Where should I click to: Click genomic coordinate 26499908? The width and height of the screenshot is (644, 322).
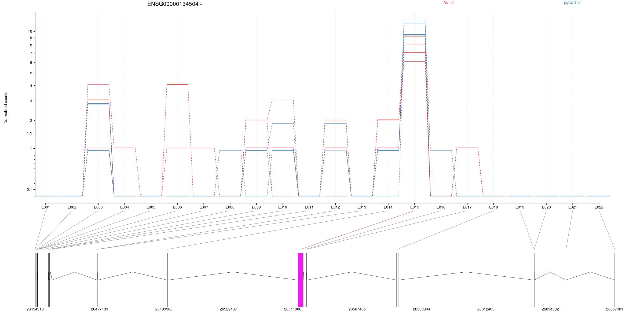164,309
